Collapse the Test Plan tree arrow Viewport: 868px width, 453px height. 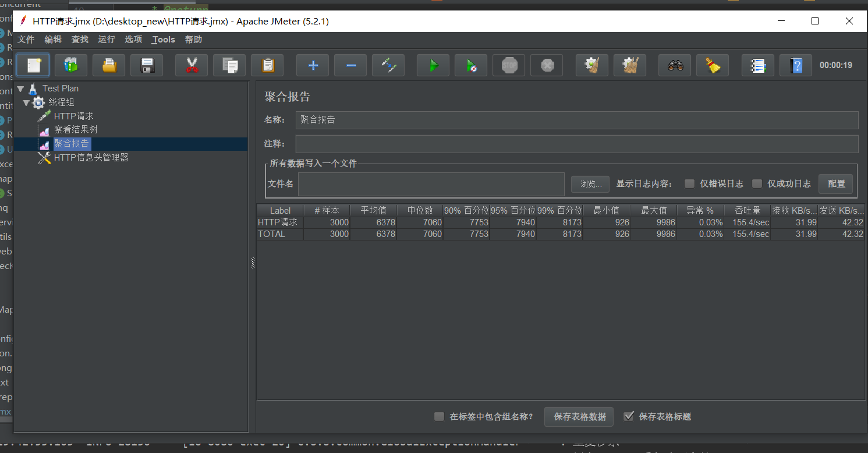pyautogui.click(x=20, y=89)
